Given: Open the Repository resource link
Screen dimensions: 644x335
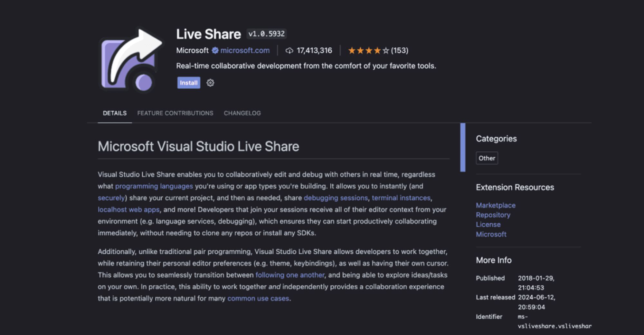Looking at the screenshot, I should pyautogui.click(x=493, y=215).
